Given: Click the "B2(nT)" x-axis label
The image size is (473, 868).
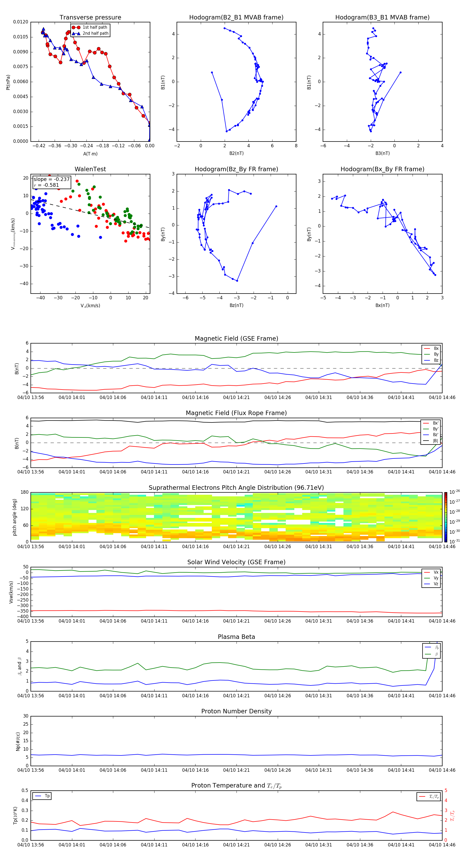Looking at the screenshot, I should coord(236,153).
